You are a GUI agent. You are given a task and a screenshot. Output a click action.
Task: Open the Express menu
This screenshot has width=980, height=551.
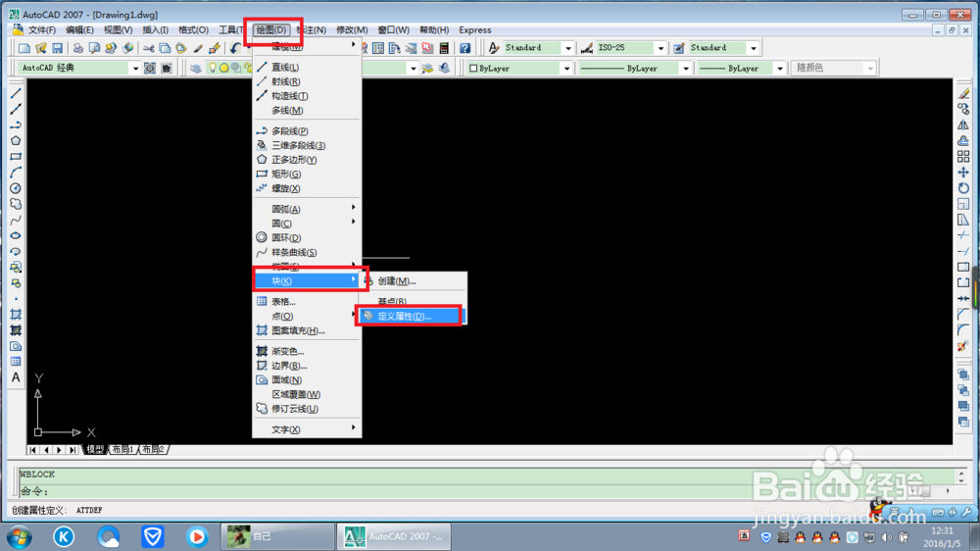click(475, 30)
